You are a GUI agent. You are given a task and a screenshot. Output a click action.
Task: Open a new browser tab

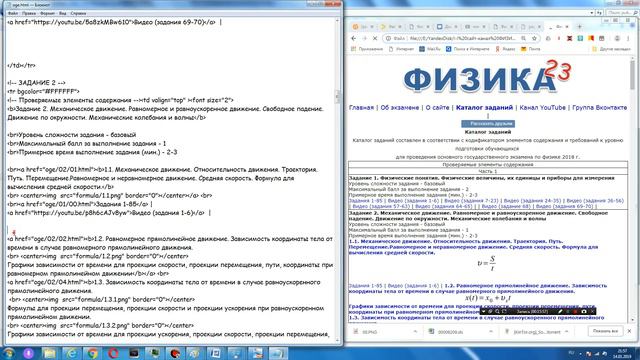(579, 27)
